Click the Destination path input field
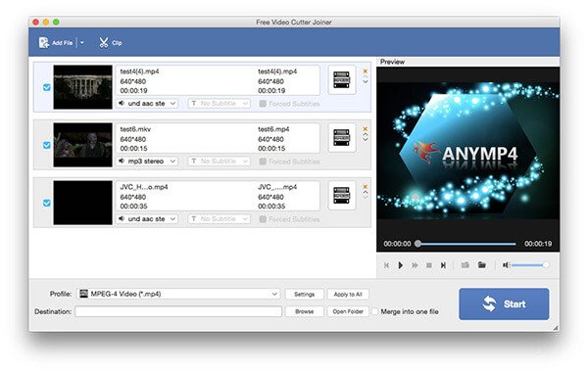This screenshot has width=588, height=372. pyautogui.click(x=178, y=311)
